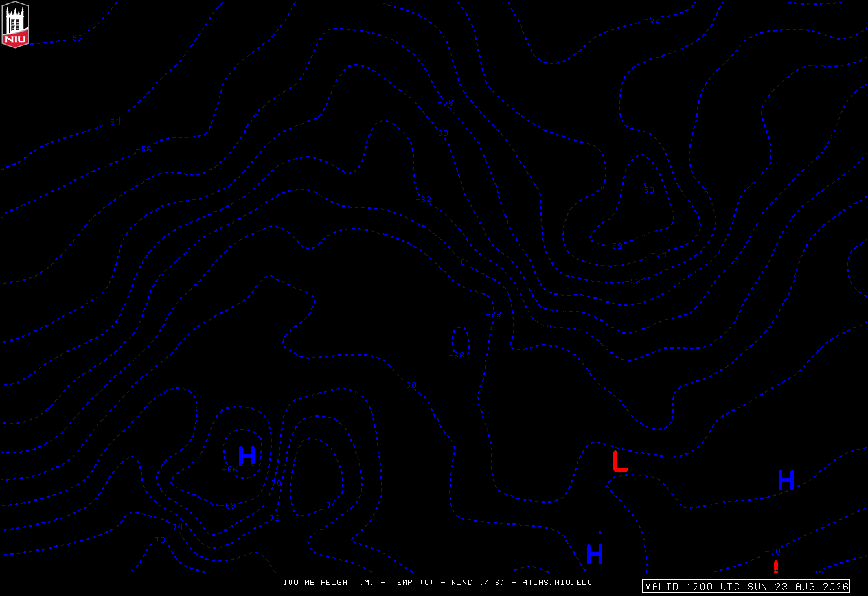868x596 pixels.
Task: Click the -52 label under the -50 contour
Action: 615,246
